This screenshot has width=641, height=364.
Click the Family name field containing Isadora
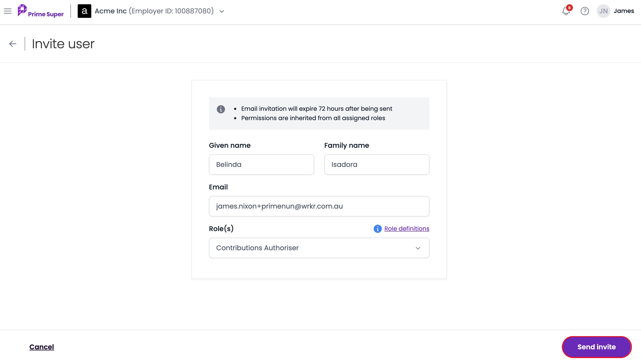click(377, 165)
